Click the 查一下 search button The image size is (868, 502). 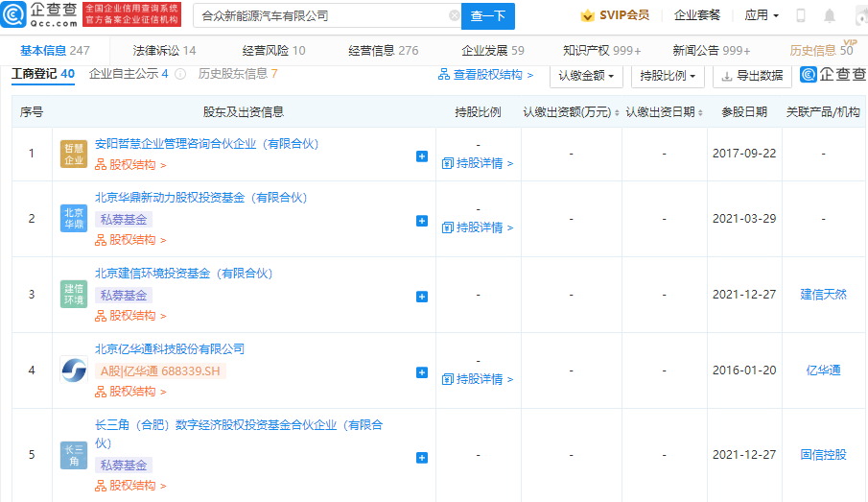[487, 16]
